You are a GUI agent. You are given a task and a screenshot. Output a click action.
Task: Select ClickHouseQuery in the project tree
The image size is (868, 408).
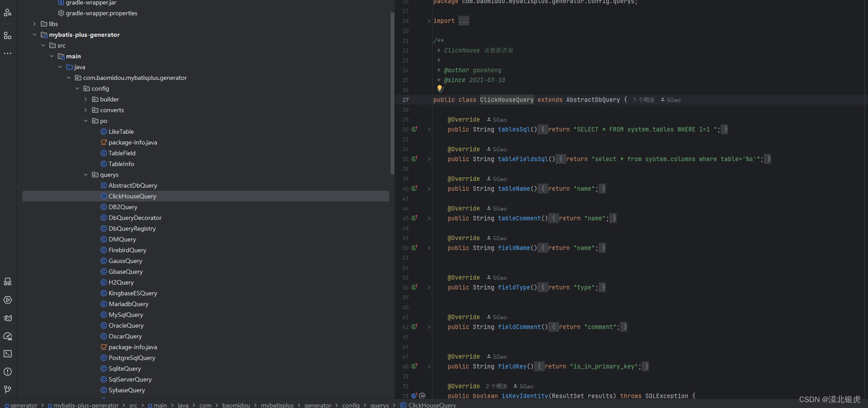click(x=206, y=196)
